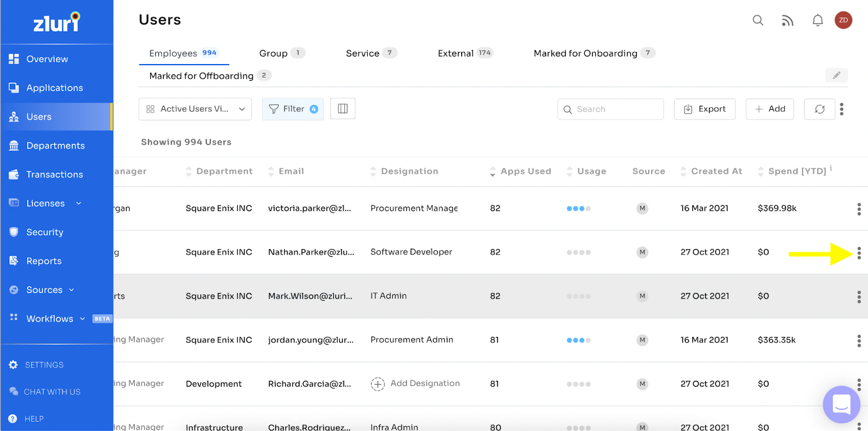868x431 pixels.
Task: Go to Overview in sidebar
Action: click(56, 59)
